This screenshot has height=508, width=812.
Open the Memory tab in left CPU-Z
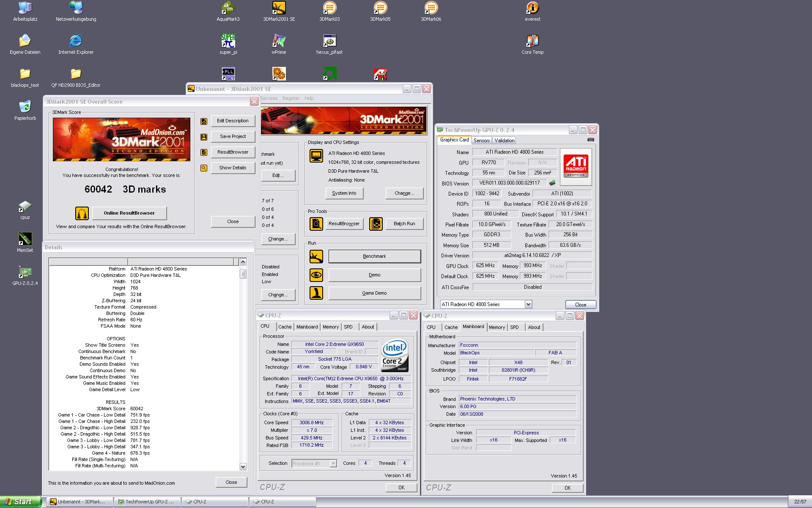coord(331,327)
